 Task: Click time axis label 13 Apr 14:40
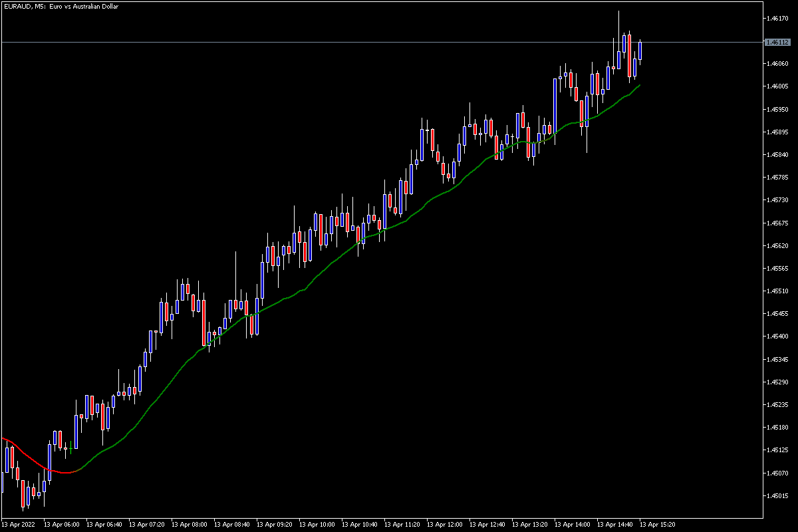point(615,525)
